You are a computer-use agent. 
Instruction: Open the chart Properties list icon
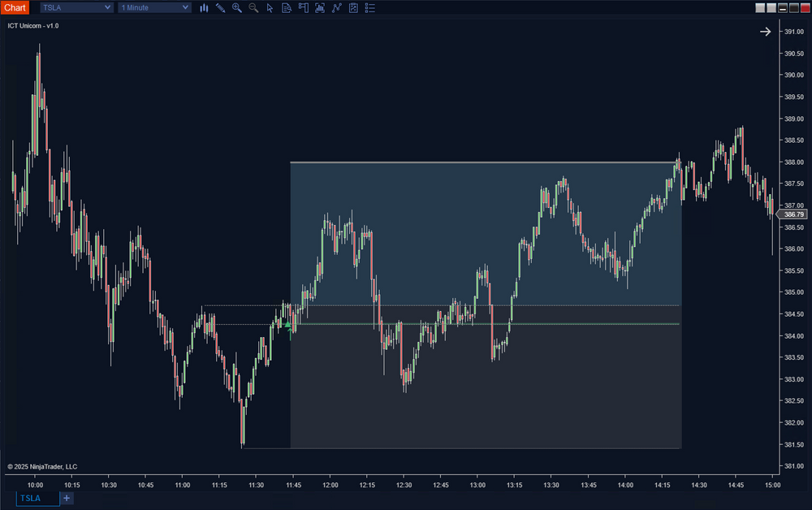(x=370, y=7)
